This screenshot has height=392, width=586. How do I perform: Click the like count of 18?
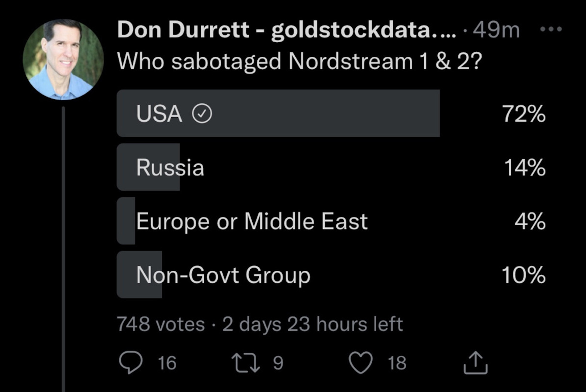pos(397,362)
